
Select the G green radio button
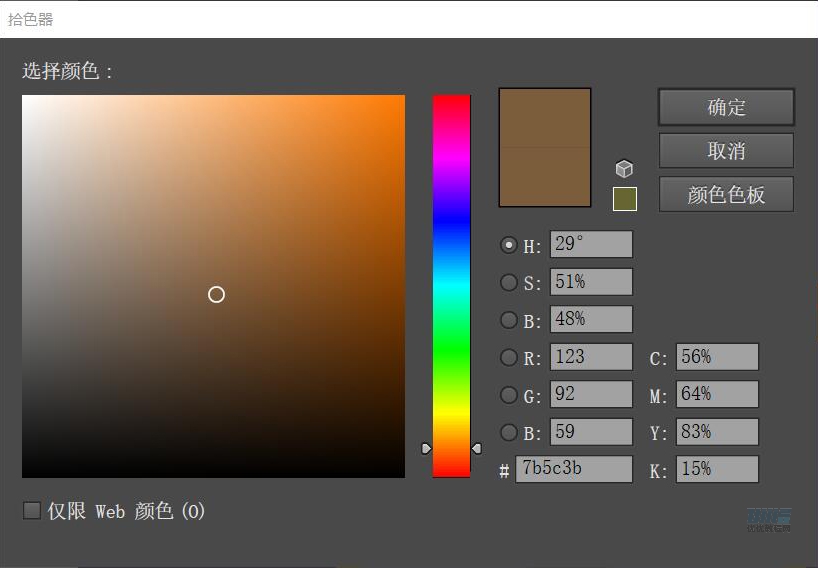point(509,395)
